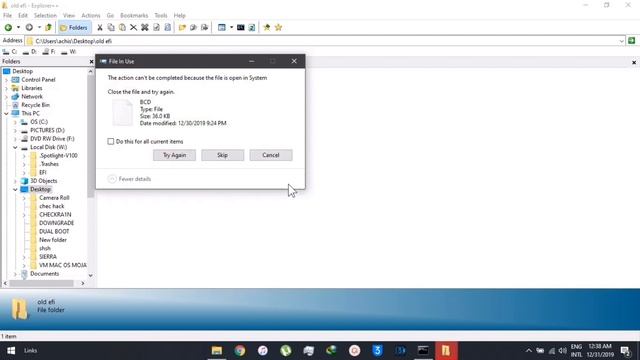Image resolution: width=640 pixels, height=360 pixels.
Task: Open File Explorer from the taskbar
Action: [217, 351]
